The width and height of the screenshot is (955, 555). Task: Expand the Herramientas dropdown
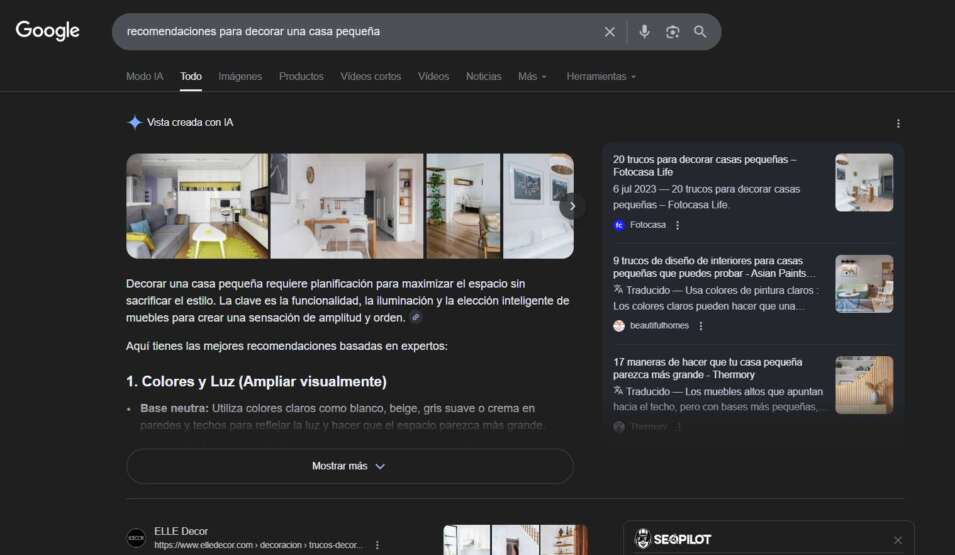coord(601,76)
